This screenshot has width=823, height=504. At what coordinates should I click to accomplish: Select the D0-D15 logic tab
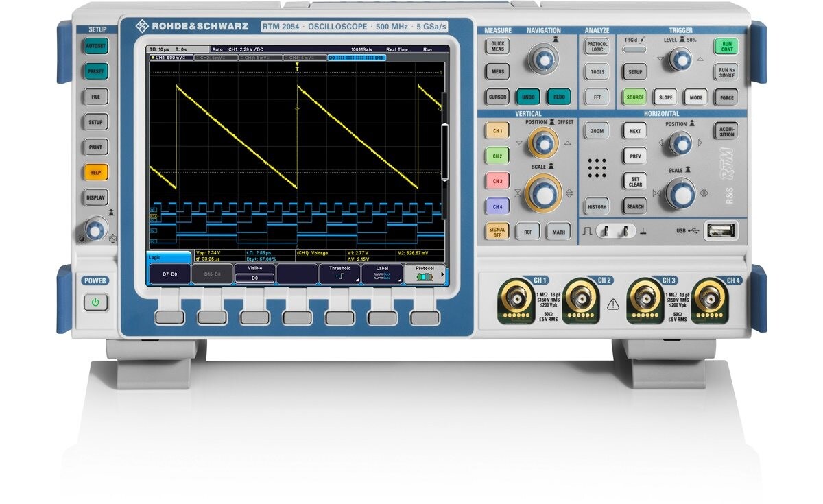click(x=357, y=58)
